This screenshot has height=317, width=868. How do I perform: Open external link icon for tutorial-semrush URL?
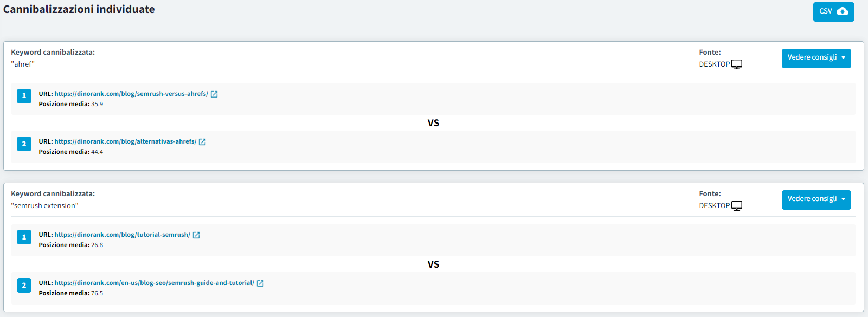click(x=196, y=235)
